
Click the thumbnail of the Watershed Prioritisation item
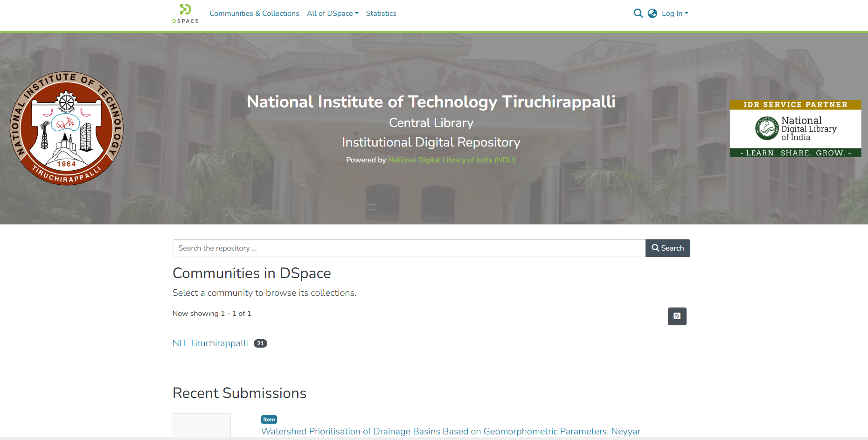[x=201, y=425]
